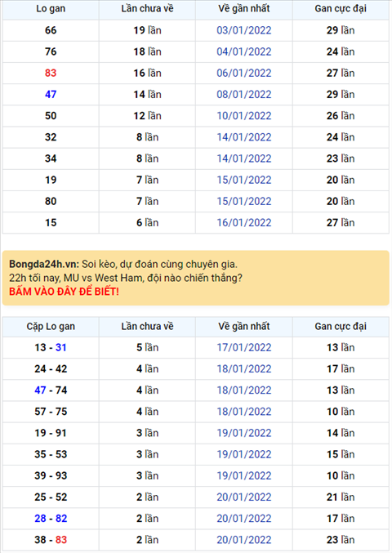
Task: Select pair 47 - 74
Action: [51, 390]
